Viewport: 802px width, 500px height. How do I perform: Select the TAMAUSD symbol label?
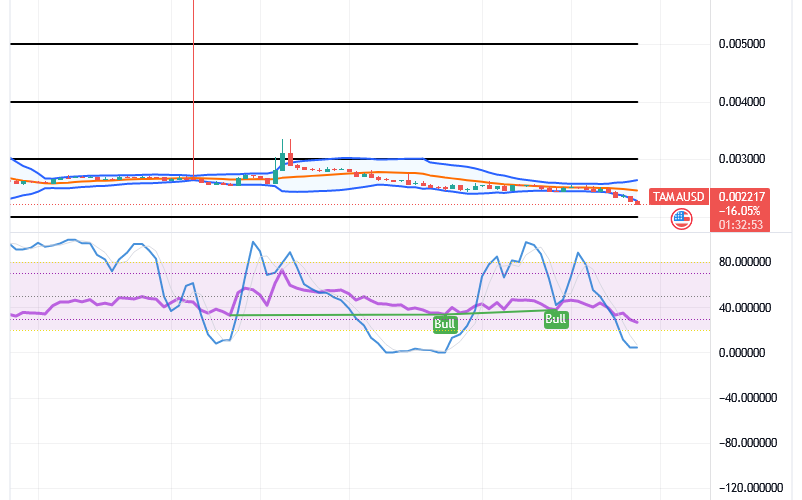point(679,197)
